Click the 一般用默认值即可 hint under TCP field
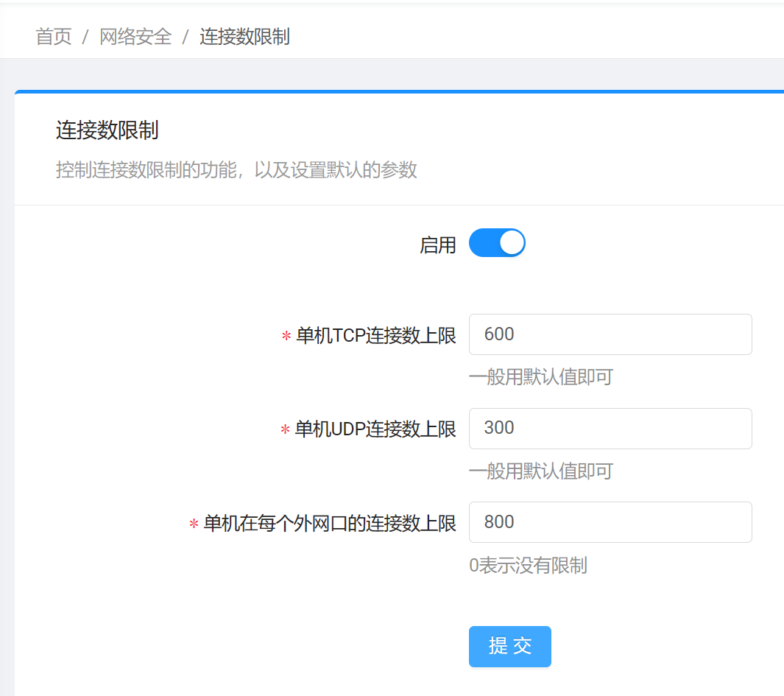Image resolution: width=784 pixels, height=696 pixels. (x=540, y=378)
